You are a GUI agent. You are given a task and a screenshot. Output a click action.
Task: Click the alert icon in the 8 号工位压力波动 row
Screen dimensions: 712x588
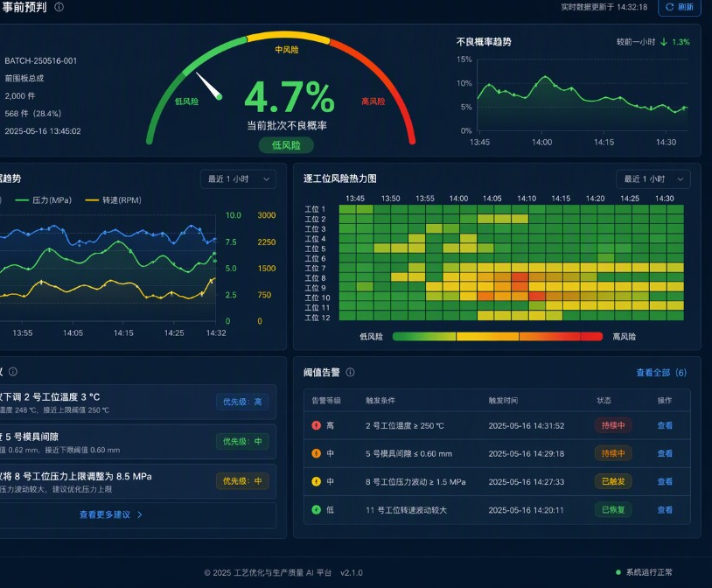(316, 481)
